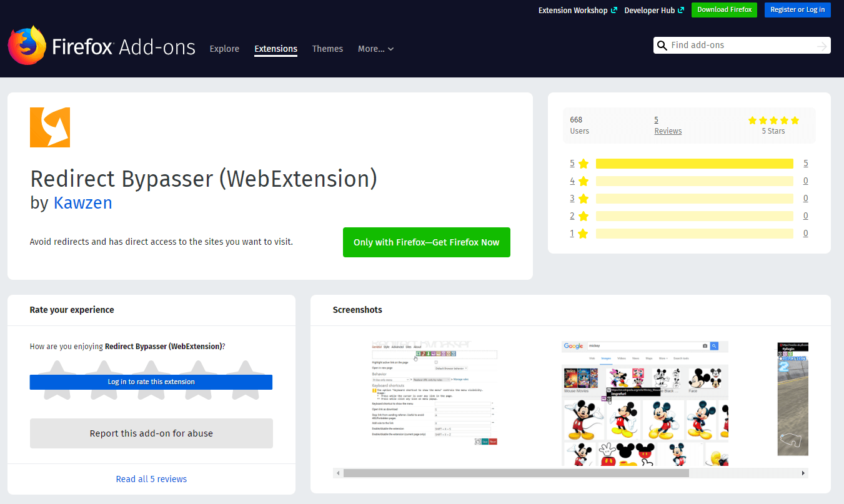Click the star icon in the 4-star row
The height and width of the screenshot is (504, 844).
pyautogui.click(x=583, y=181)
